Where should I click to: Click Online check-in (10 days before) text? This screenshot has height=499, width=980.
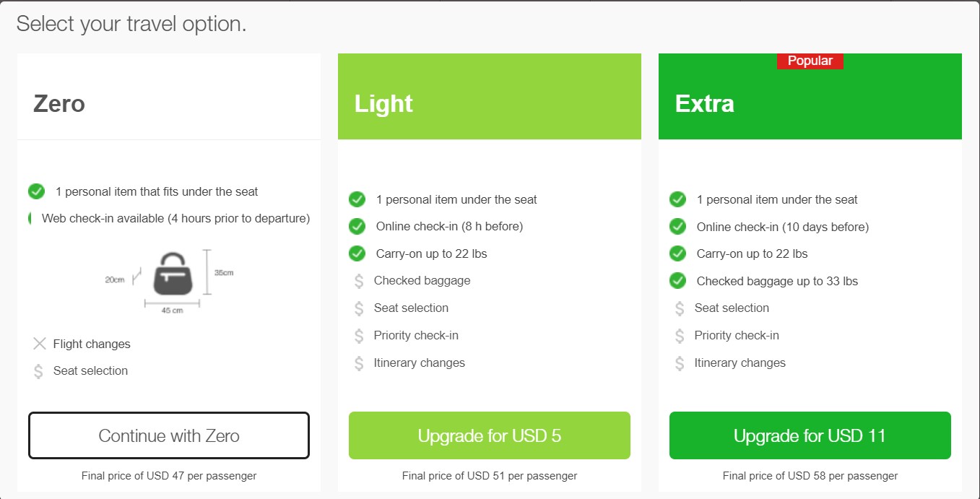pyautogui.click(x=782, y=227)
